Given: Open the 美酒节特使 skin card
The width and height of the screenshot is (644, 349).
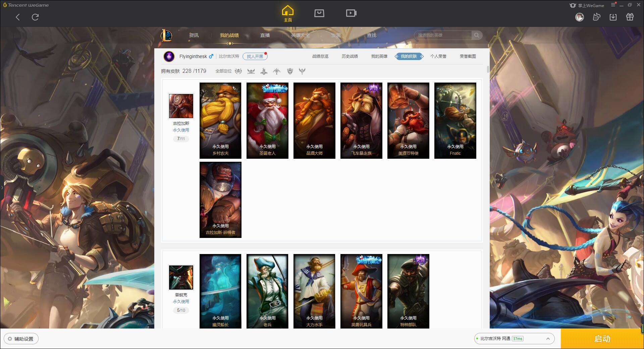Looking at the screenshot, I should point(408,120).
